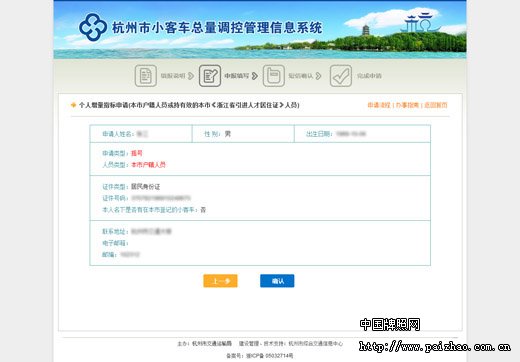Select the 完成申请 checkmark step icon
Image resolution: width=520 pixels, height=362 pixels.
341,76
